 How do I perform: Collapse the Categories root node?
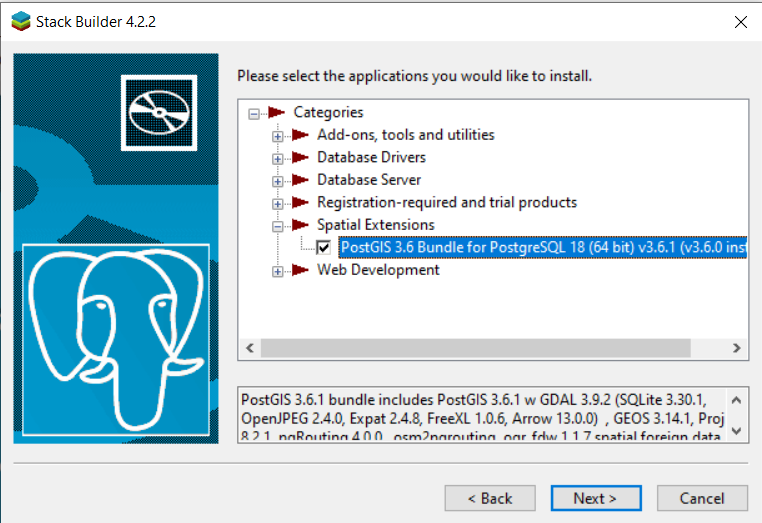(254, 114)
